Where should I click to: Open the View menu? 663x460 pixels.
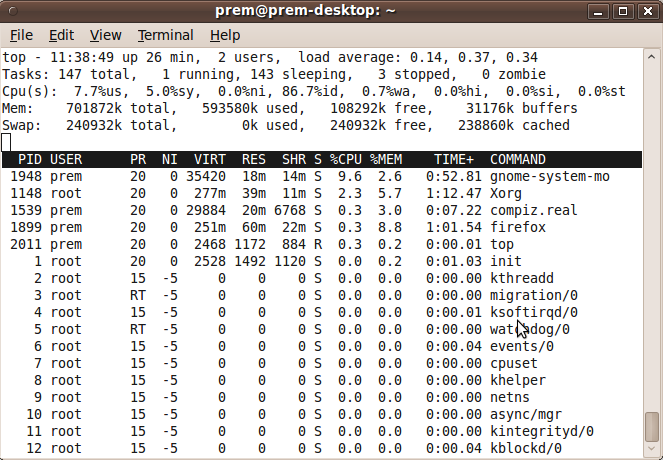point(105,35)
